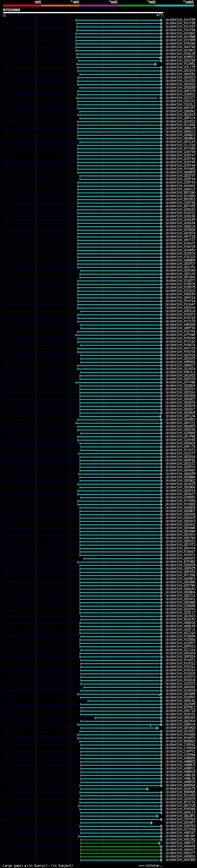Select the UniRef100_Q42516 label
The height and width of the screenshot is (868, 197).
pyautogui.click(x=180, y=355)
